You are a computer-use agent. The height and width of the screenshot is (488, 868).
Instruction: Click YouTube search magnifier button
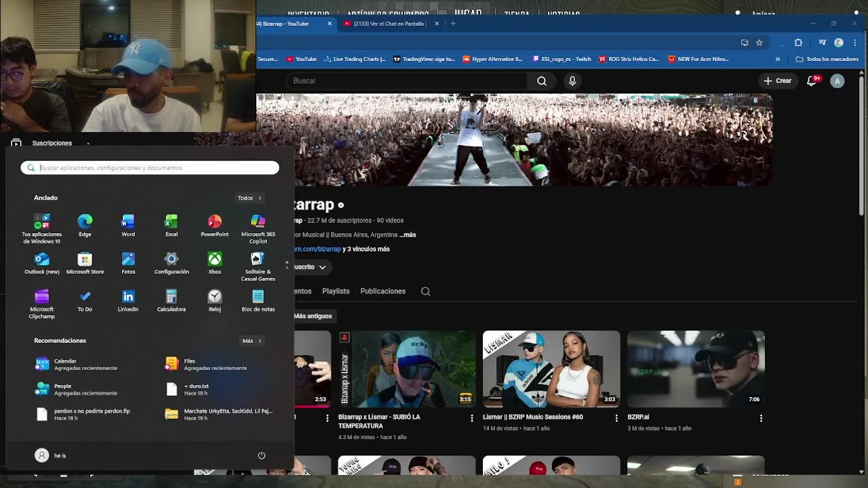pyautogui.click(x=542, y=81)
